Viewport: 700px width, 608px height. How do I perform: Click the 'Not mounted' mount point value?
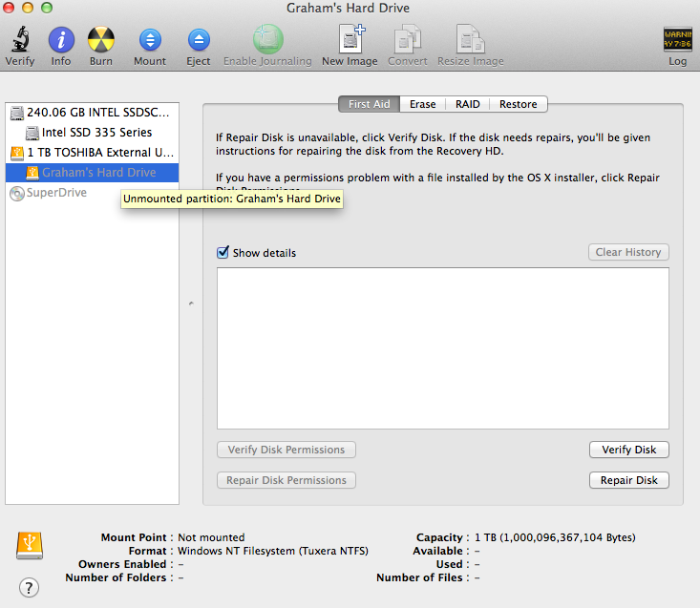[211, 537]
